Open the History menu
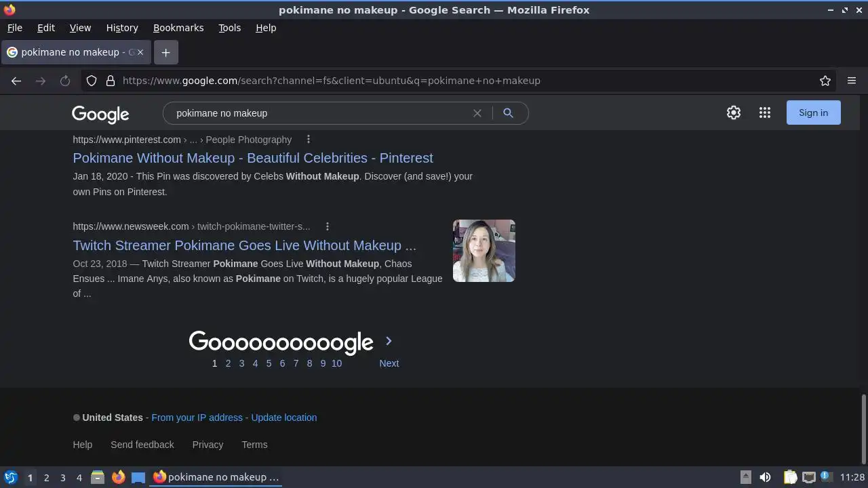The width and height of the screenshot is (868, 488). click(122, 28)
